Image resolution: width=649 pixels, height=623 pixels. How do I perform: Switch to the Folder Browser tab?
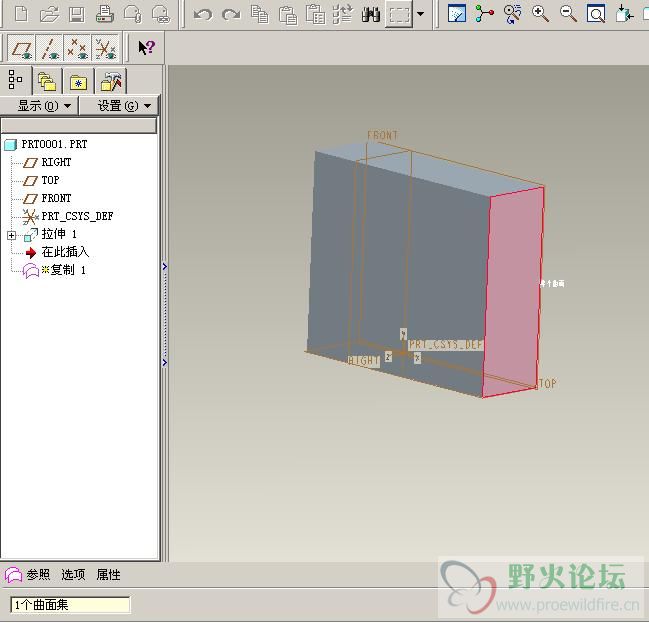[x=47, y=81]
